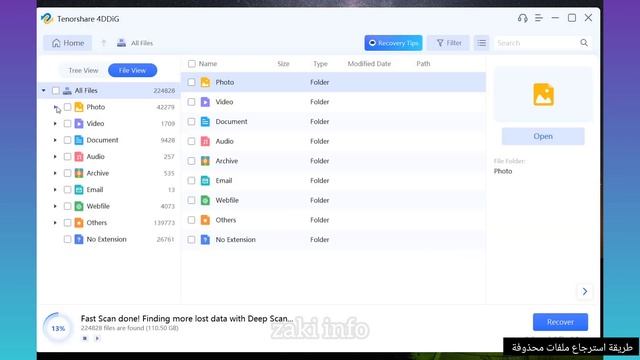Check the Video folder row checkbox
Image resolution: width=640 pixels, height=360 pixels.
coord(191,102)
